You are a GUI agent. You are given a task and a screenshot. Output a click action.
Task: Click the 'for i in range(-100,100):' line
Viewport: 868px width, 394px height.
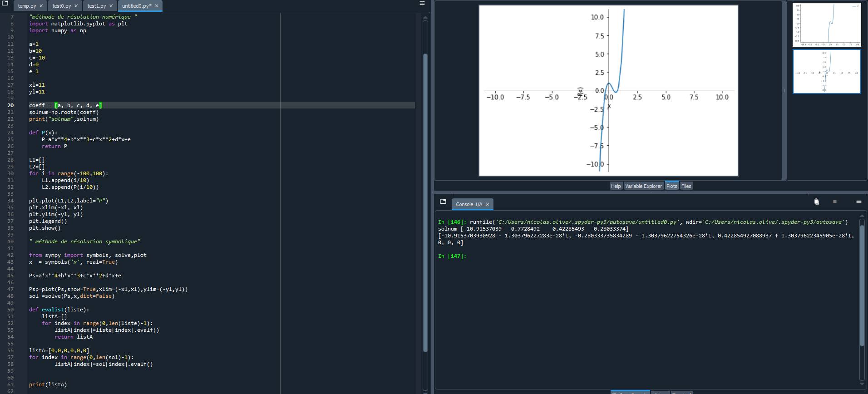pos(69,173)
